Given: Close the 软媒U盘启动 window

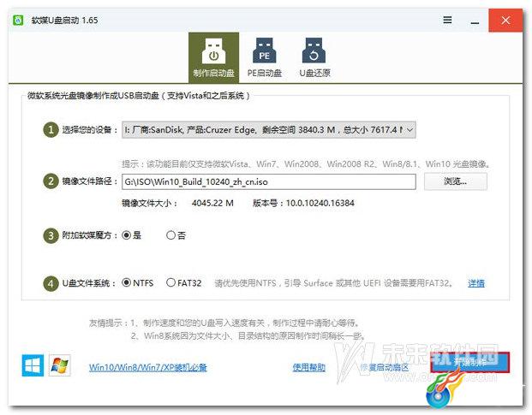Looking at the screenshot, I should (x=505, y=21).
